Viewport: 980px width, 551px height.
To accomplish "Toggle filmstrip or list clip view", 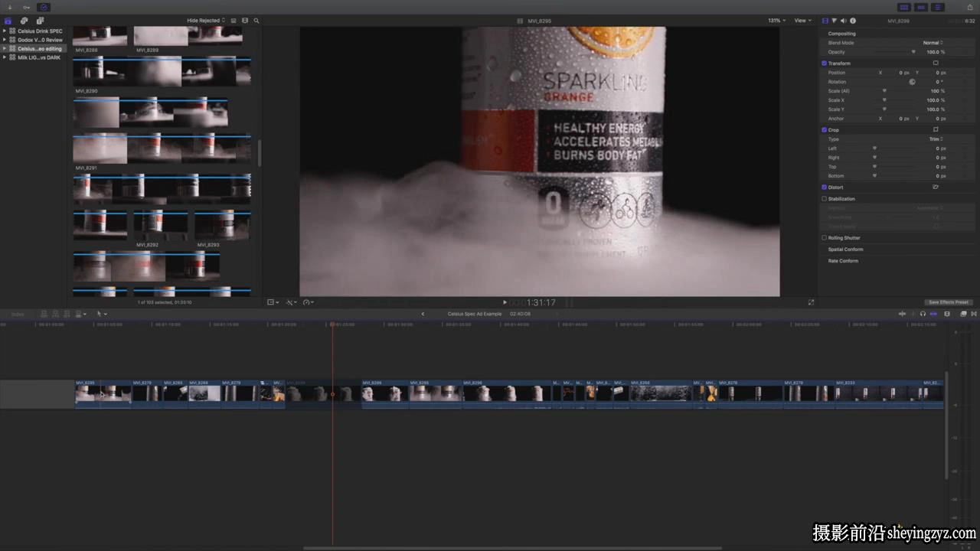I will coord(234,21).
